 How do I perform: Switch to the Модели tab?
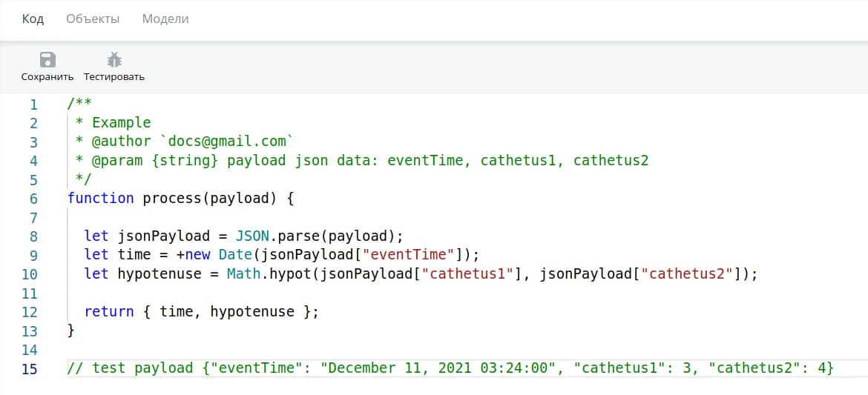(165, 19)
